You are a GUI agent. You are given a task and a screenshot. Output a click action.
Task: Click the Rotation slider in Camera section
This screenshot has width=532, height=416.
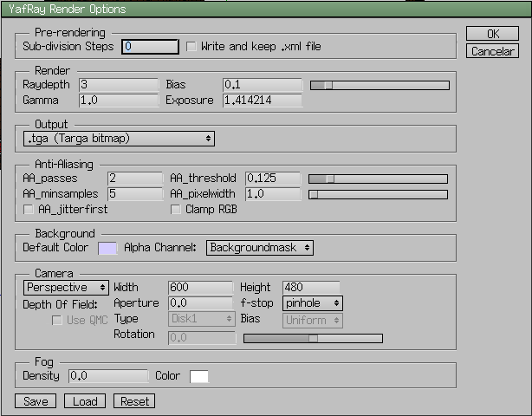pos(313,338)
